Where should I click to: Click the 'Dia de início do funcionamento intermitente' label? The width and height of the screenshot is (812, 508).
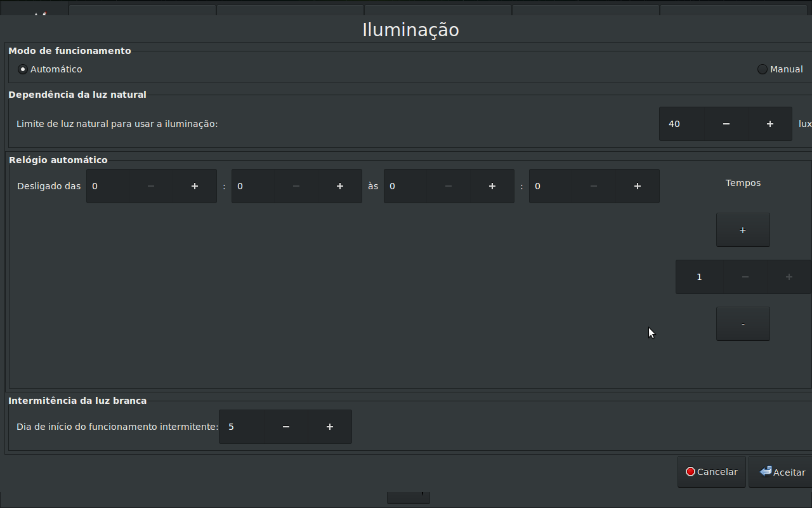point(117,427)
